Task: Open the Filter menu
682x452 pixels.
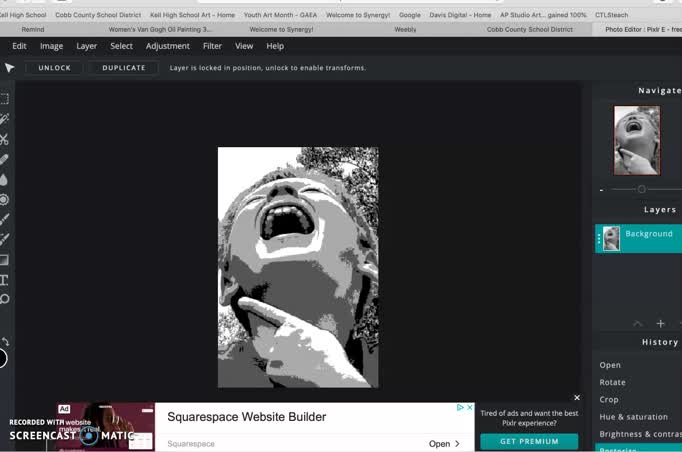Action: click(x=212, y=46)
